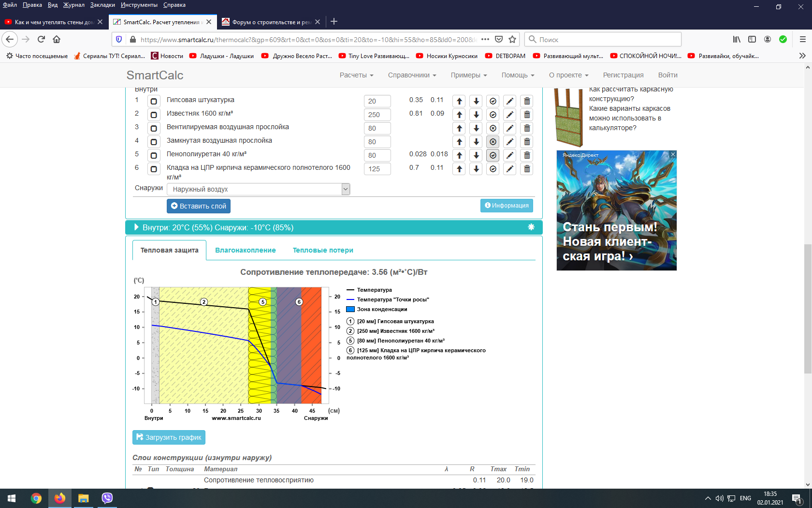Toggle layer type of Гипсовая штукатурка
The height and width of the screenshot is (508, 812).
pyautogui.click(x=154, y=101)
